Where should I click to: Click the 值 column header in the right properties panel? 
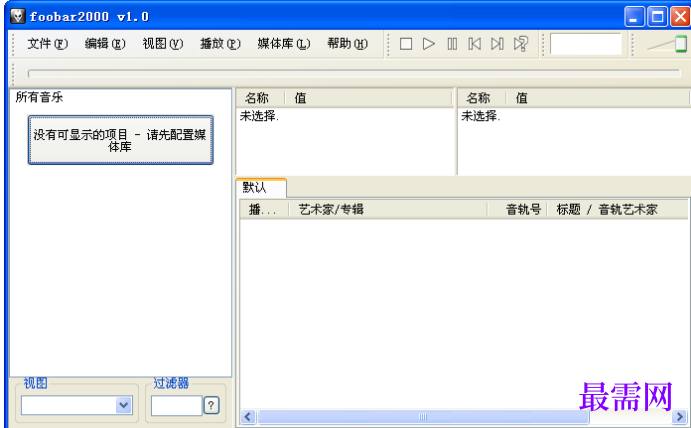point(598,98)
